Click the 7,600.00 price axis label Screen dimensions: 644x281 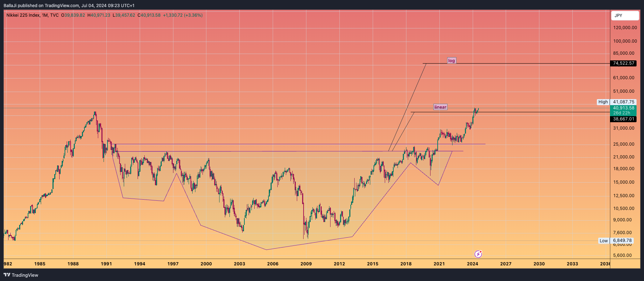(622, 233)
